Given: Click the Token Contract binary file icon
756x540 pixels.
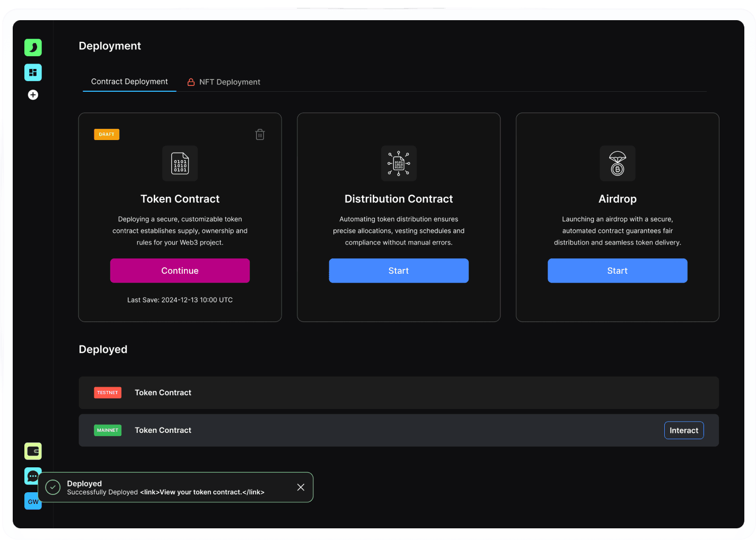Looking at the screenshot, I should [x=180, y=163].
